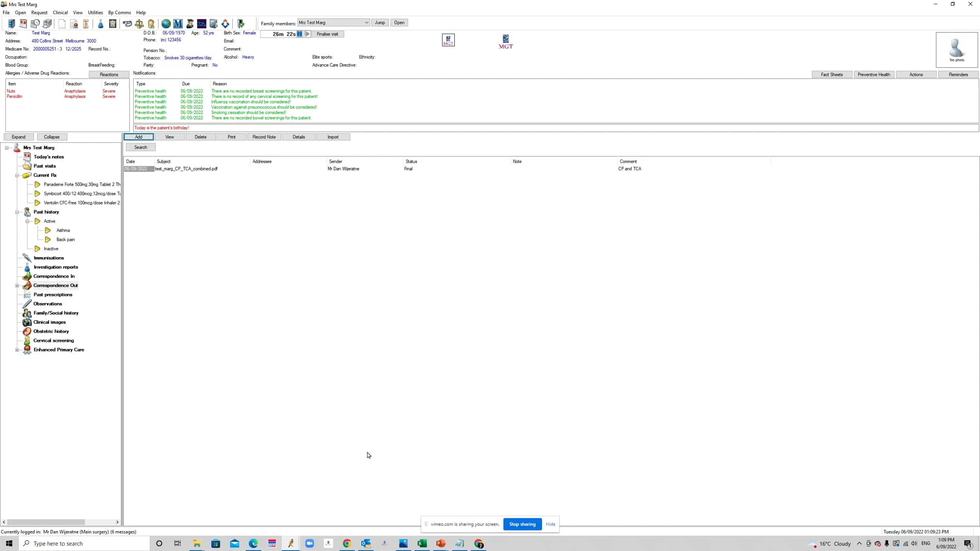Expand the Enhanced Primary Care tree node
Image resolution: width=980 pixels, height=551 pixels.
(x=17, y=350)
